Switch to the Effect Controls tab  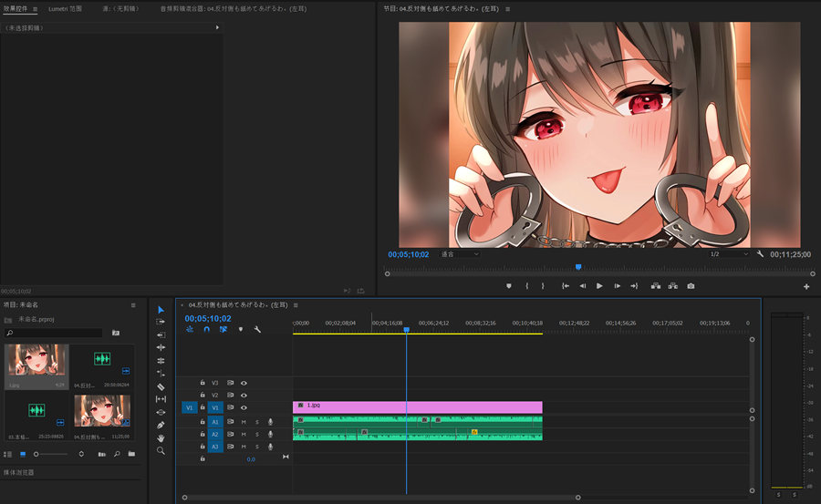(16, 9)
